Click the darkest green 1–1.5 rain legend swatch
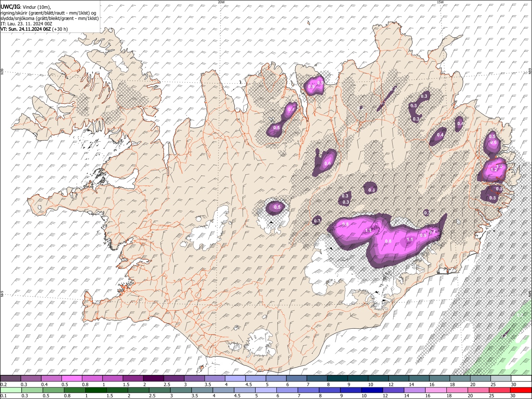Screen dimensions: 532x399 [x=96, y=390]
